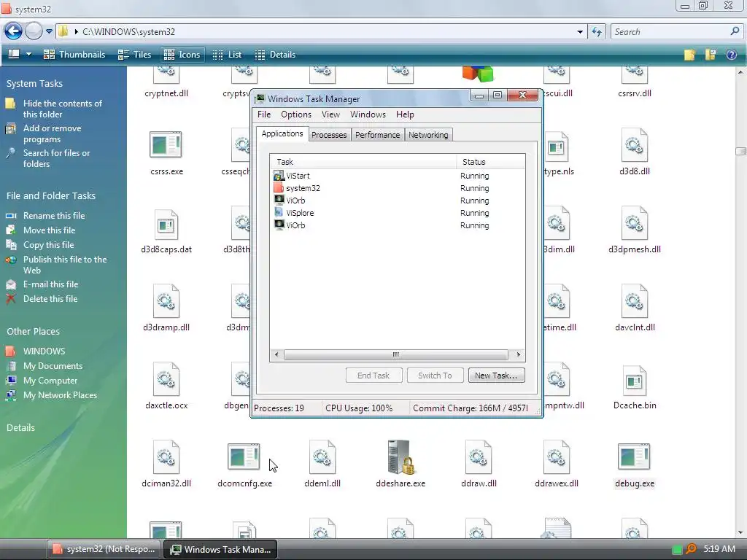Click the green tray icon near clock

point(676,550)
